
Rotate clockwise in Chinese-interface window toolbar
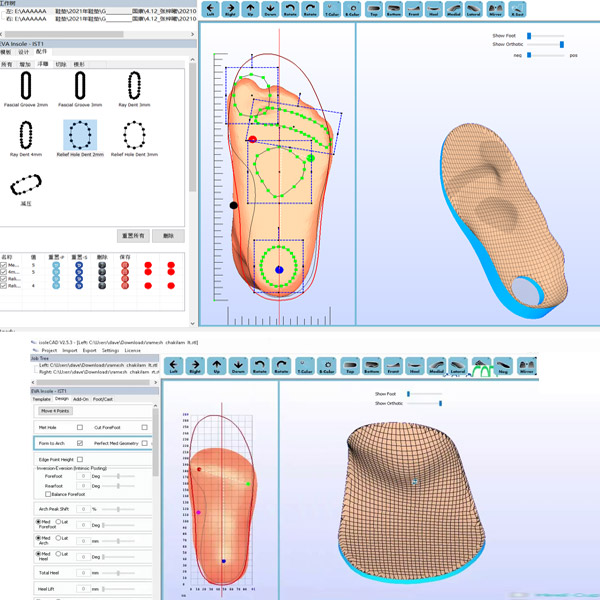click(310, 9)
